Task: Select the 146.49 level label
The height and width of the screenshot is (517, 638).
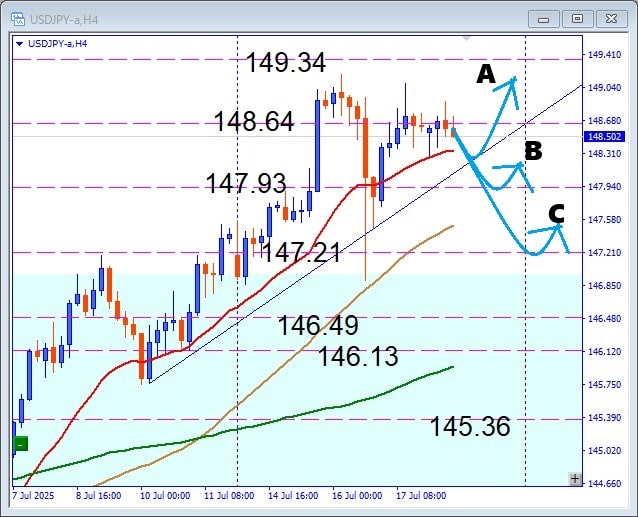Action: click(318, 325)
